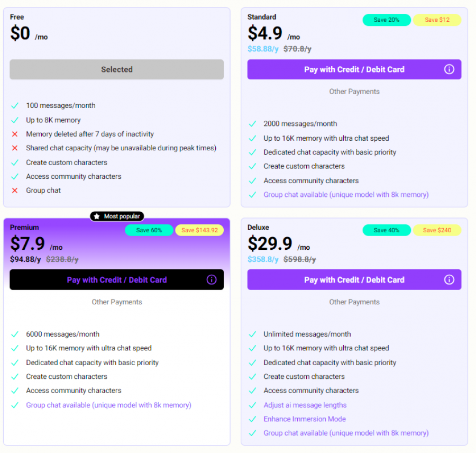Click the Selected button on Free plan
Screen dimensions: 476x453
coord(117,69)
